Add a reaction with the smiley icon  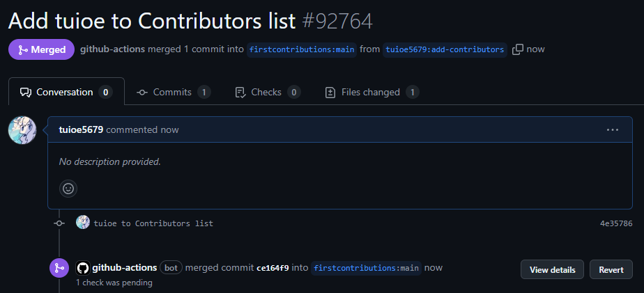68,189
